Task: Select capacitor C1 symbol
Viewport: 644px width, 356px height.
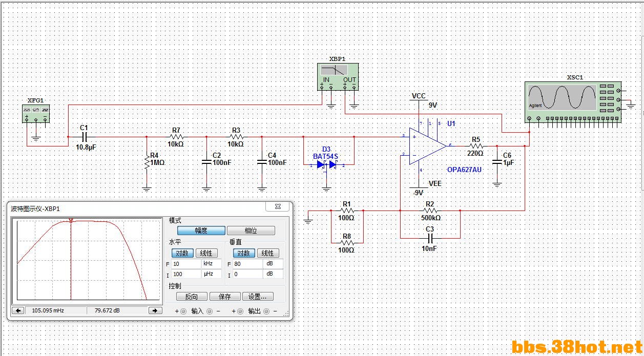Action: coord(85,137)
